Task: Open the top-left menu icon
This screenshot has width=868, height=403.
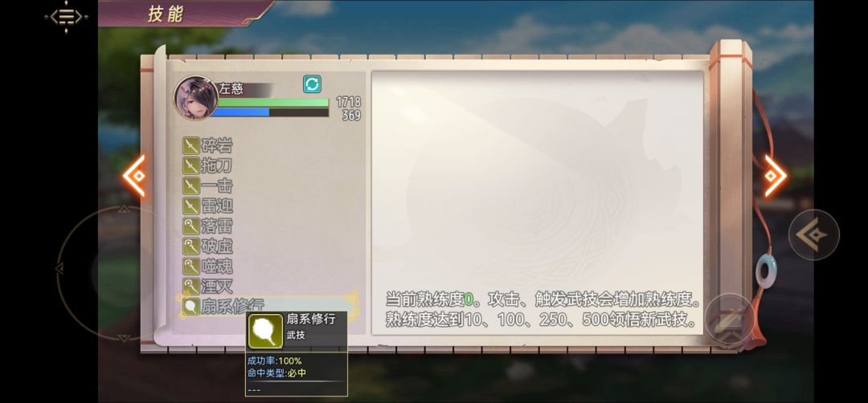Action: (66, 17)
